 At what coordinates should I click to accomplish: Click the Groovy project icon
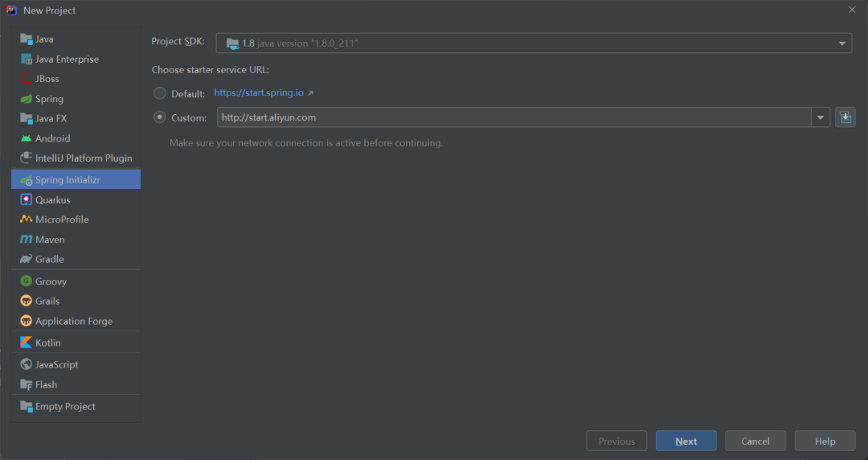[x=27, y=281]
